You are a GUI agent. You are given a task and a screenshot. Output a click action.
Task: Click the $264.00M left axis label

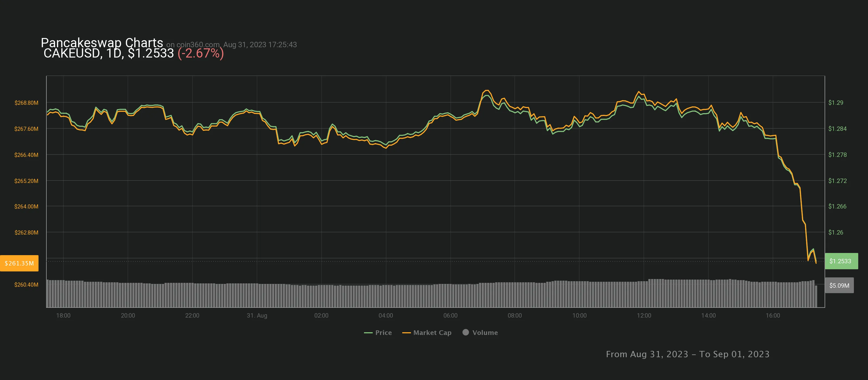point(26,206)
